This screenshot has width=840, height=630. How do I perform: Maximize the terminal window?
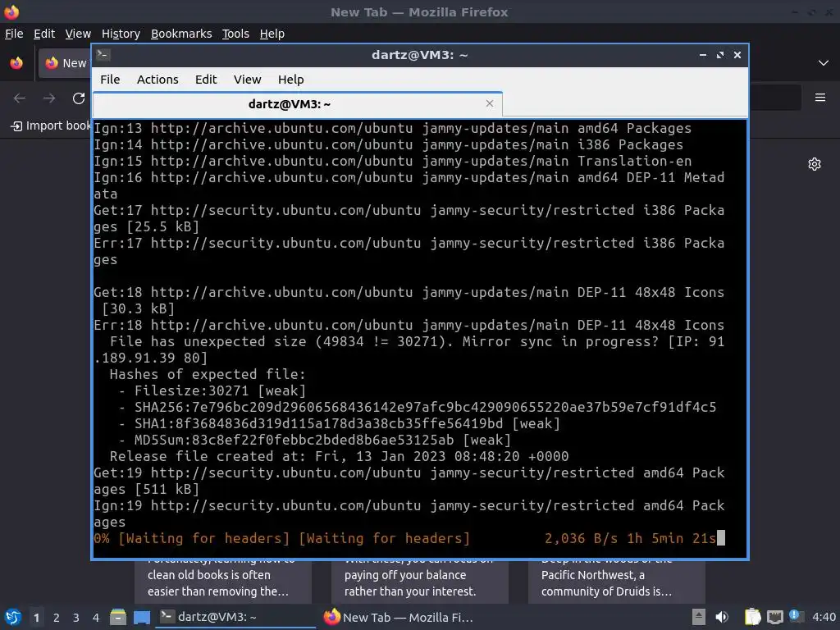[720, 55]
